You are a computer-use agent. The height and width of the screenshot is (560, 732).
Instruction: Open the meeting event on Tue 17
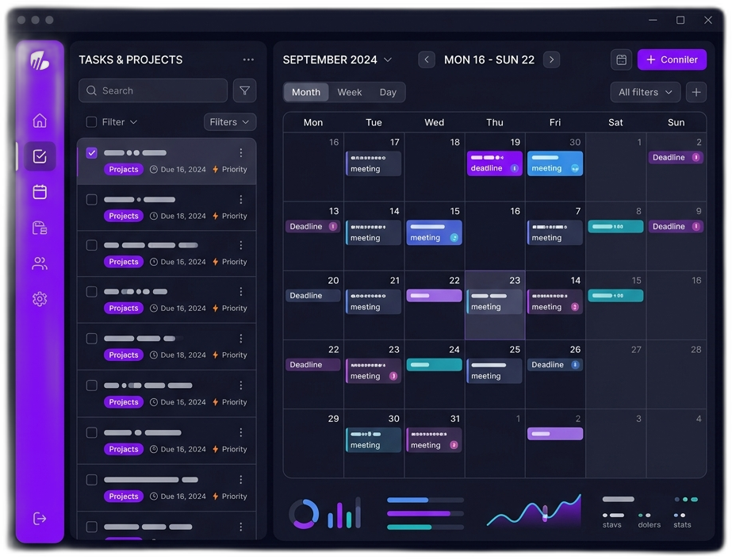[x=373, y=163]
